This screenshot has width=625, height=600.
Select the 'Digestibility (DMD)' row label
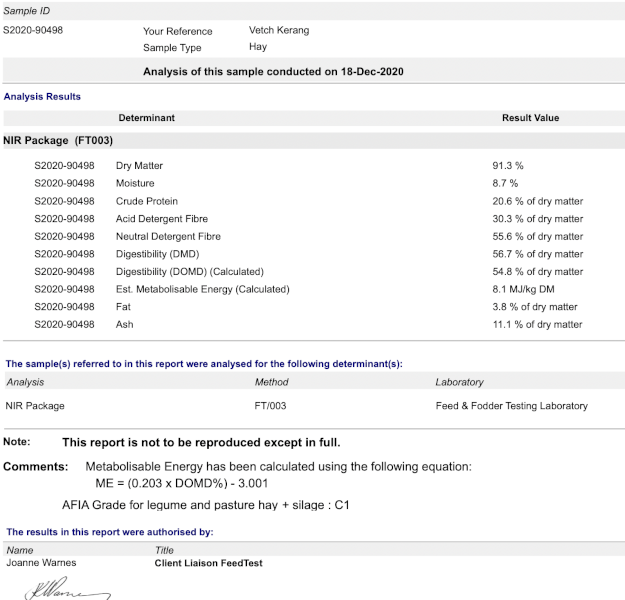coord(158,254)
